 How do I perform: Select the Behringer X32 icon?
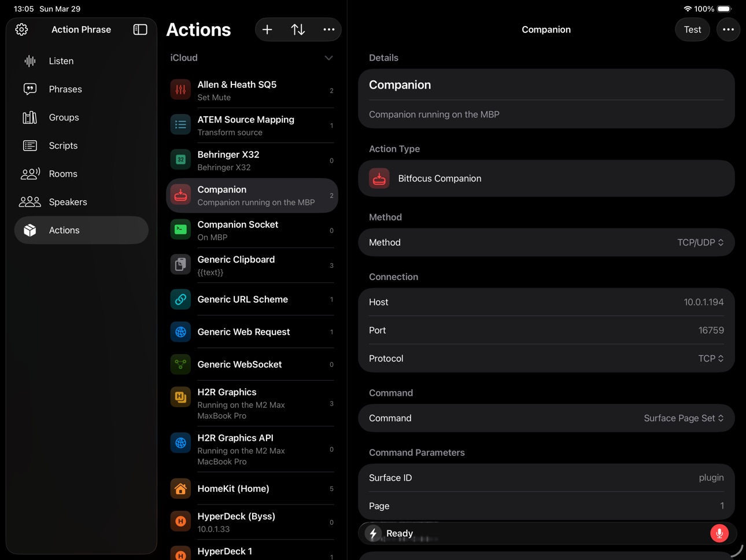pos(180,160)
